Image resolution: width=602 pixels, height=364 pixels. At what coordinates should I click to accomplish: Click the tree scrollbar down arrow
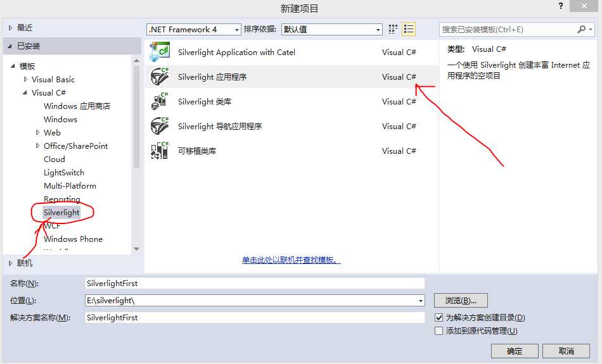[x=136, y=249]
